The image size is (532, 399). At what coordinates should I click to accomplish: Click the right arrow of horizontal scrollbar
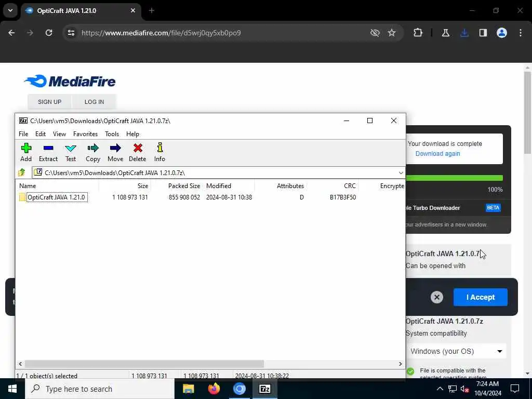[x=401, y=364]
